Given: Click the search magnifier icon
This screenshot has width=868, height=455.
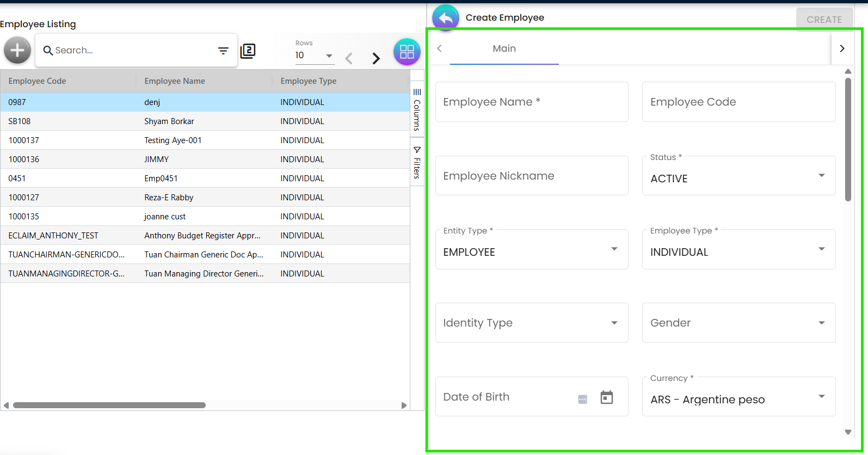Looking at the screenshot, I should pos(48,51).
